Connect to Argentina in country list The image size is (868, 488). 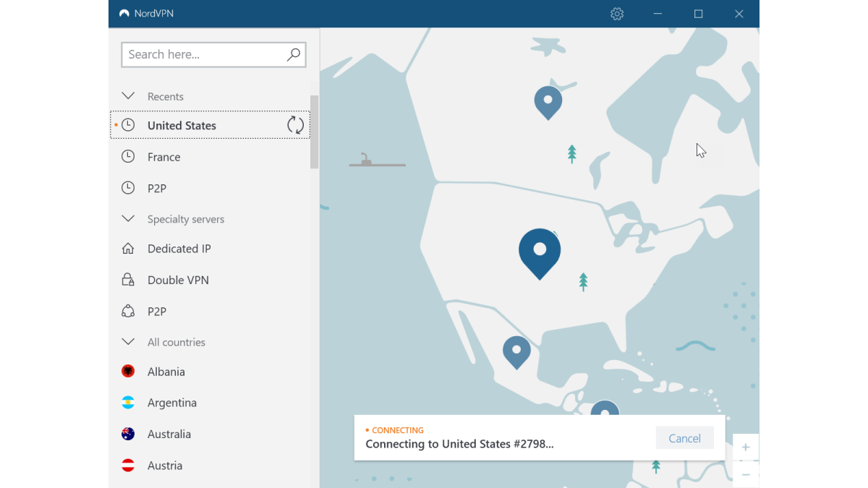[x=210, y=403]
